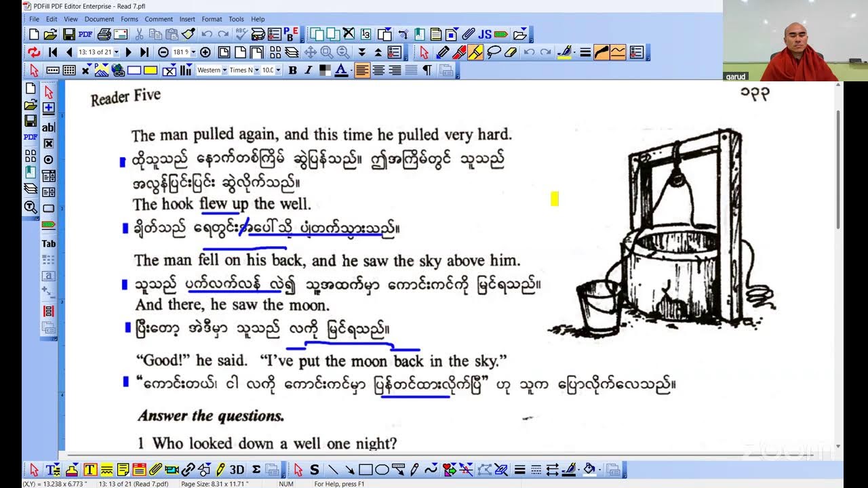Select the arrow line tool
This screenshot has height=488, width=868.
349,470
